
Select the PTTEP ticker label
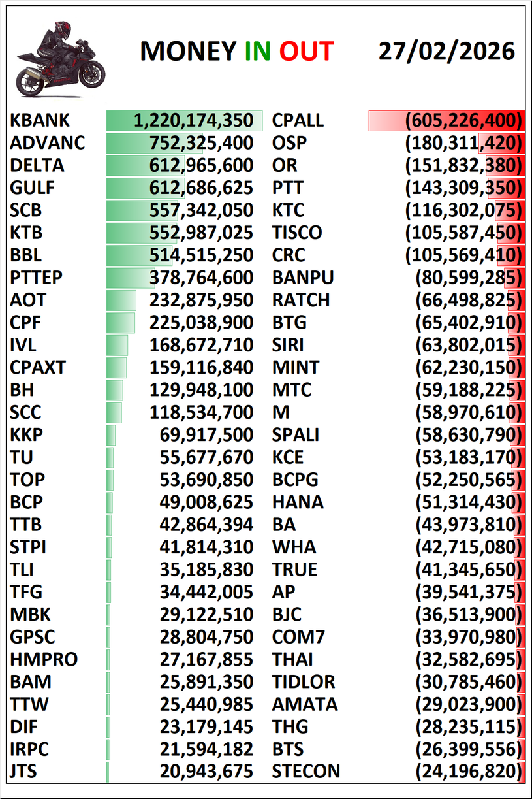[37, 278]
